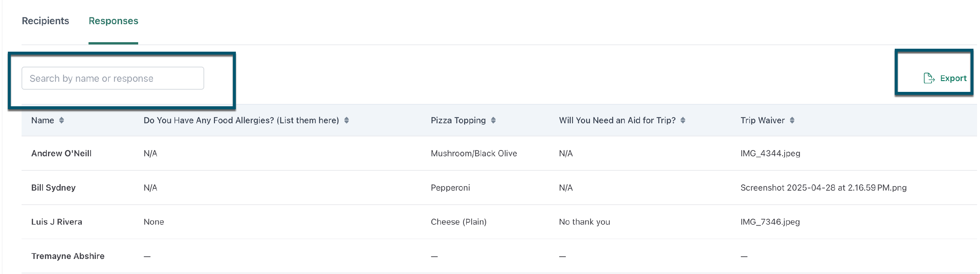Click the Trip Waiver header text
The height and width of the screenshot is (274, 980).
click(x=762, y=120)
